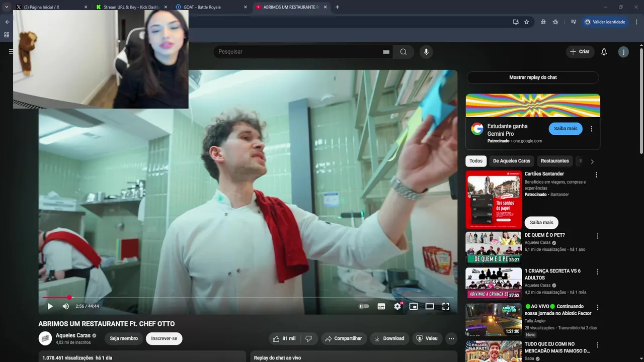Screen dimensions: 644x362
Task: Like the video, 81 mil thumbs up
Action: 284,338
